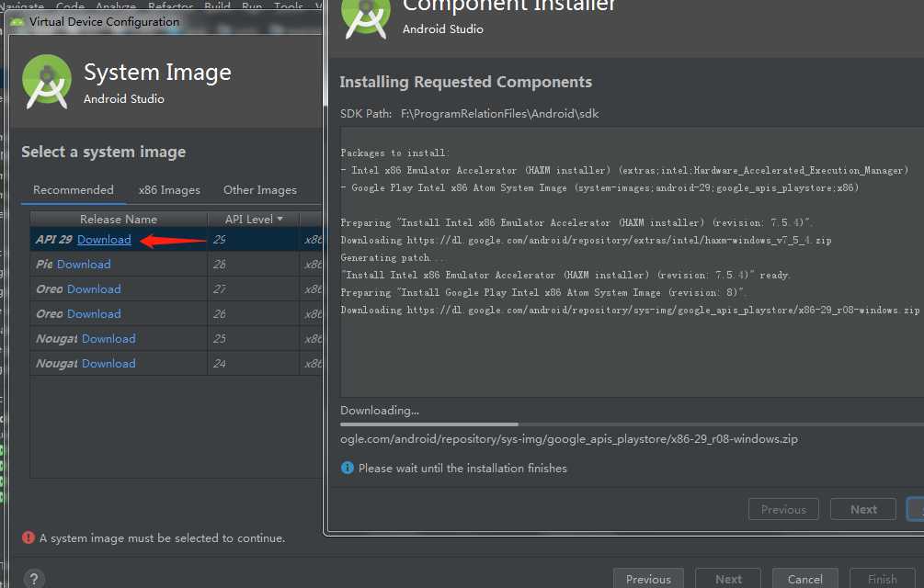The height and width of the screenshot is (588, 924).
Task: Click the Android icon in Virtual Device Configuration title
Action: point(17,22)
